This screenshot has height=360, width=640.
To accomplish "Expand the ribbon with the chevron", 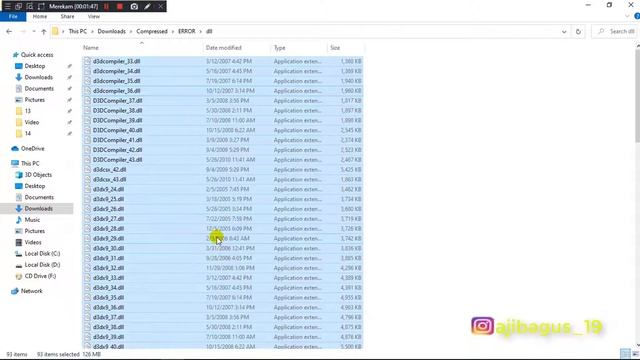I will click(x=627, y=16).
